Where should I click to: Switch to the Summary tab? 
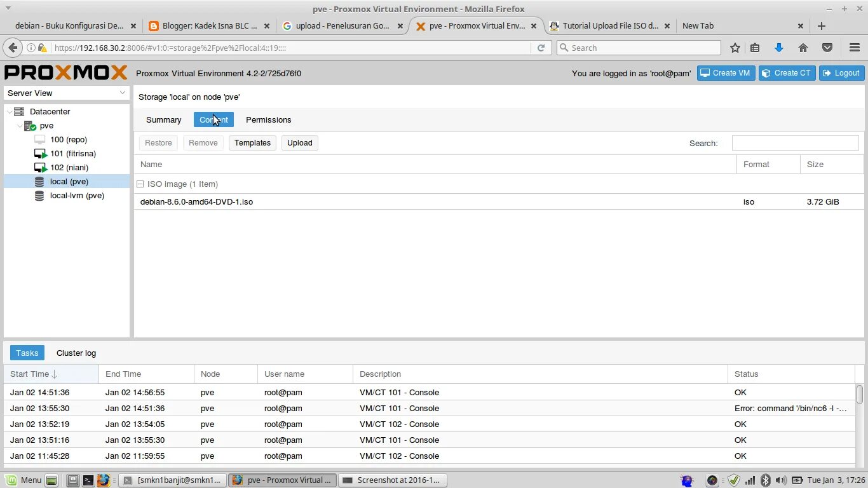(163, 119)
